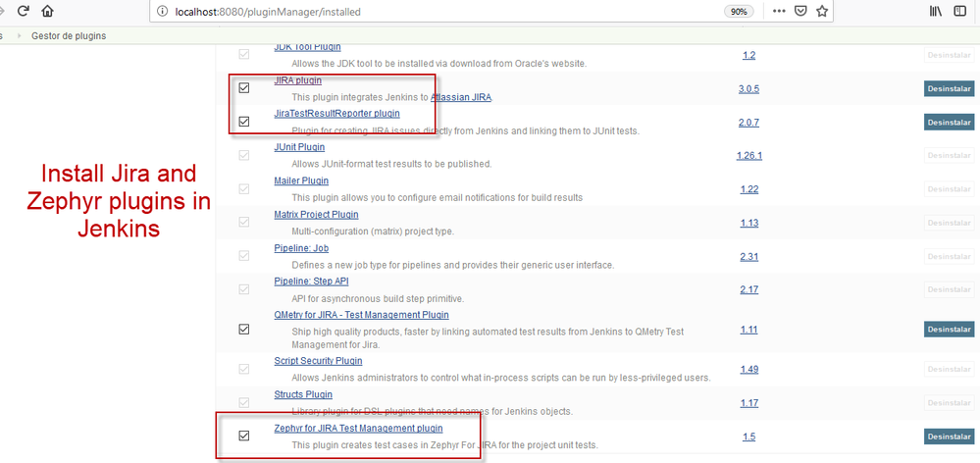The height and width of the screenshot is (463, 980).
Task: Click version 1.26.1 of JUnit Plugin
Action: click(x=748, y=156)
